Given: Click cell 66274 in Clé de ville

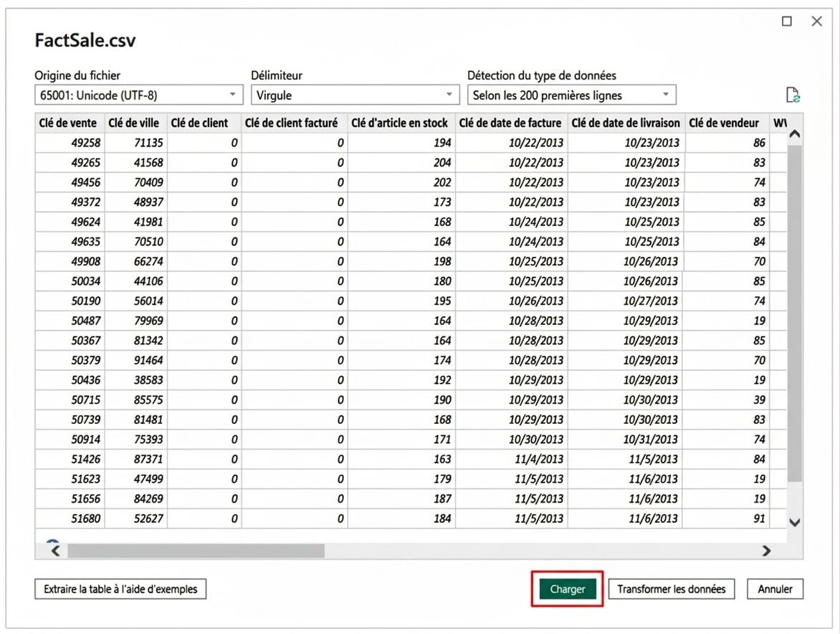Looking at the screenshot, I should point(135,262).
